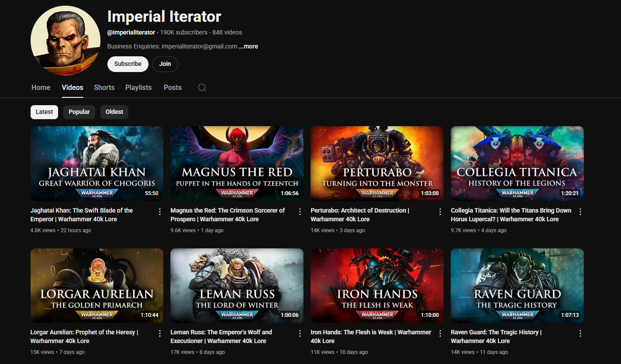Image resolution: width=621 pixels, height=364 pixels.
Task: Play the Perturabo thumbnail
Action: coord(377,164)
